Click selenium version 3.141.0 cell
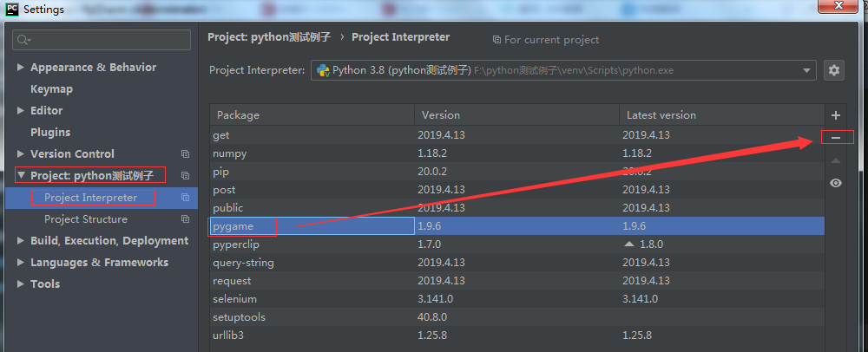 click(516, 299)
